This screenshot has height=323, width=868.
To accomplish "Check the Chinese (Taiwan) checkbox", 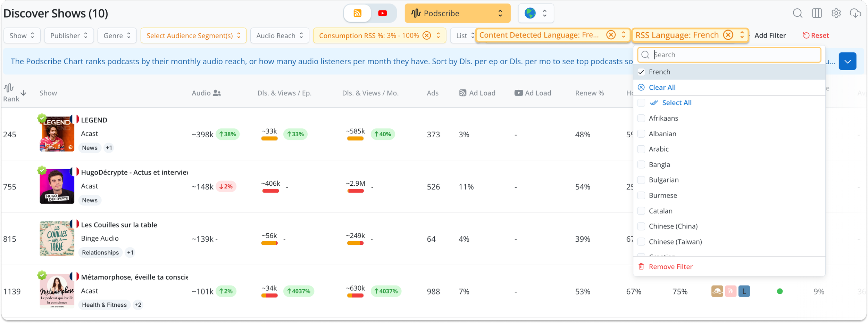I will point(641,242).
